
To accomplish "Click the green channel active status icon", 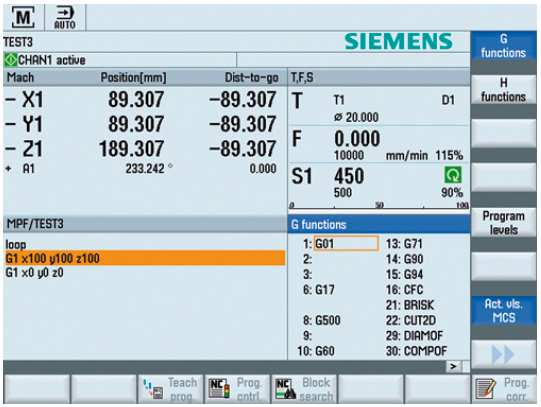I will pos(10,60).
